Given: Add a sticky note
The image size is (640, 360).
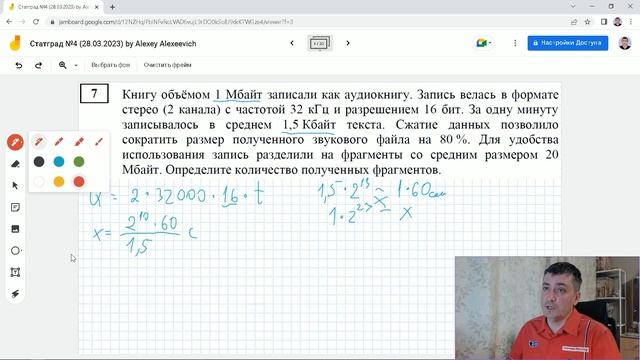Looking at the screenshot, I should coord(15,207).
